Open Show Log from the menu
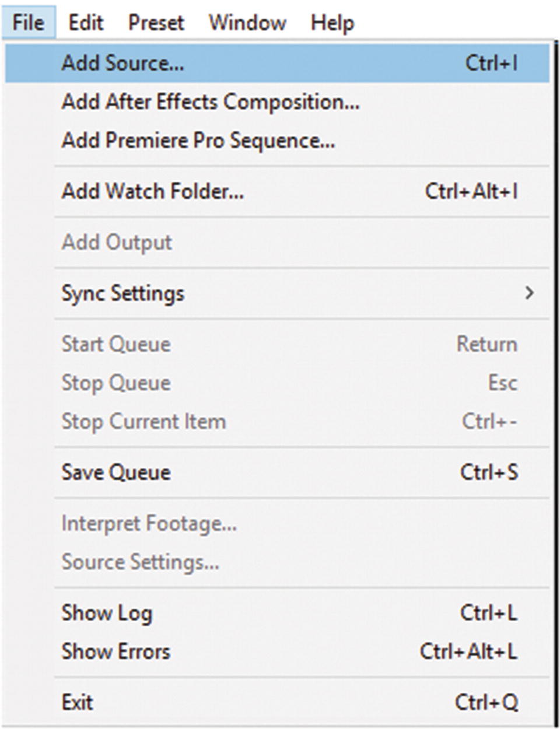The height and width of the screenshot is (729, 560). (x=107, y=613)
